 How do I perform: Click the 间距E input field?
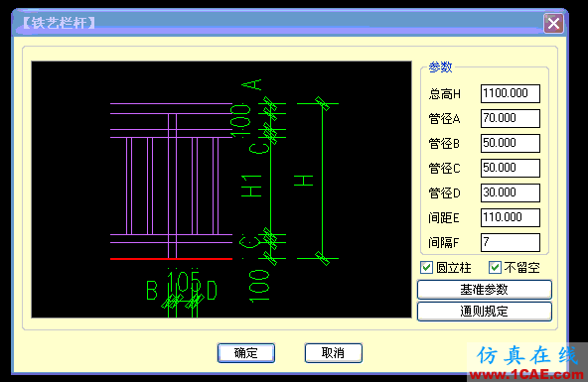(x=511, y=217)
